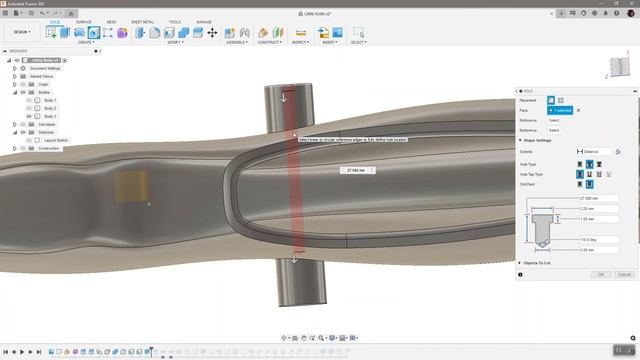Switch to the Mesh tab
Viewport: 640px width, 360px height.
111,22
